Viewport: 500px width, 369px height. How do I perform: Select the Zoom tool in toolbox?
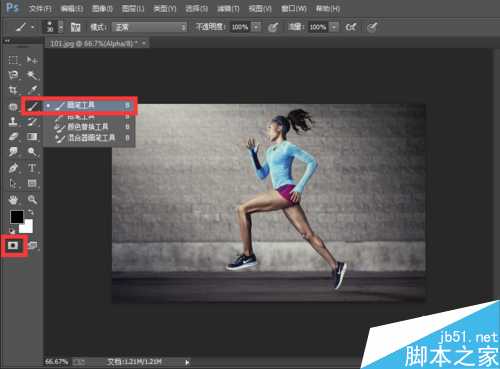pos(32,200)
